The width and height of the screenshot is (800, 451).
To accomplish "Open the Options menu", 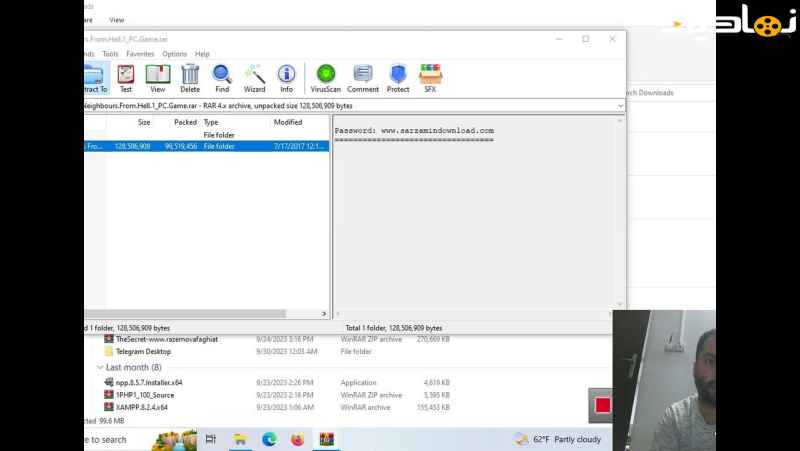I will click(x=174, y=54).
